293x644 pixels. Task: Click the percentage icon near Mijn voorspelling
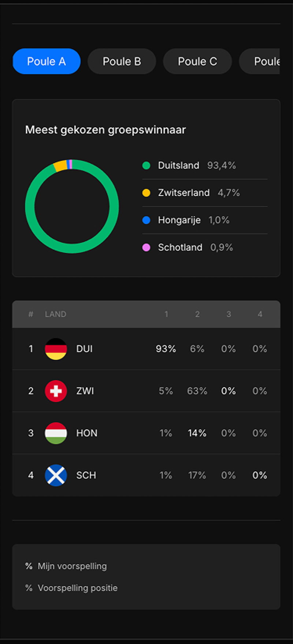29,566
